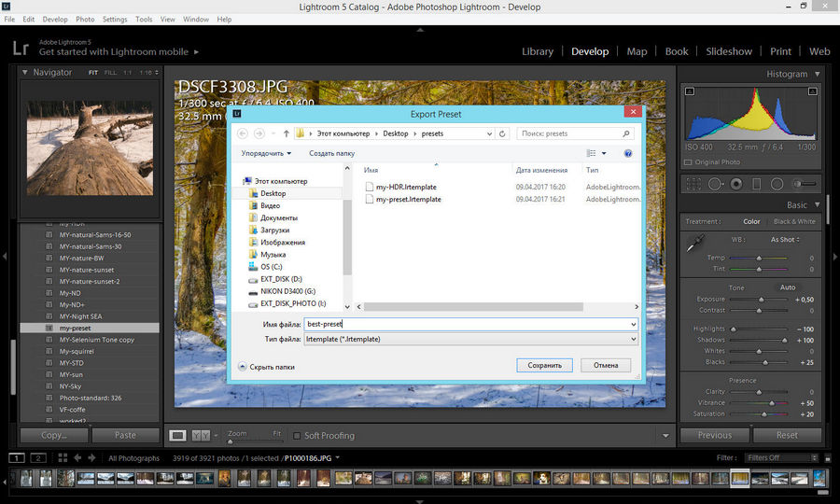
Task: Select the Red Eye Correction tool
Action: 735,185
